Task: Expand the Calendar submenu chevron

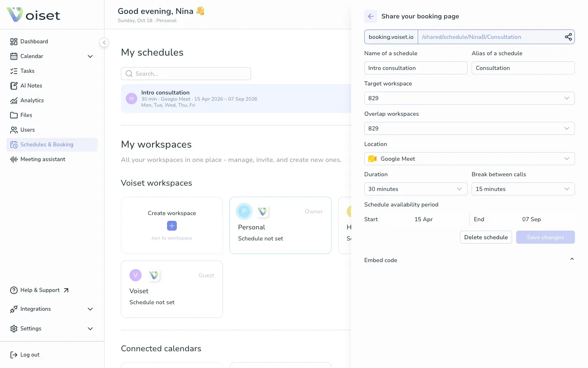Action: pos(90,56)
